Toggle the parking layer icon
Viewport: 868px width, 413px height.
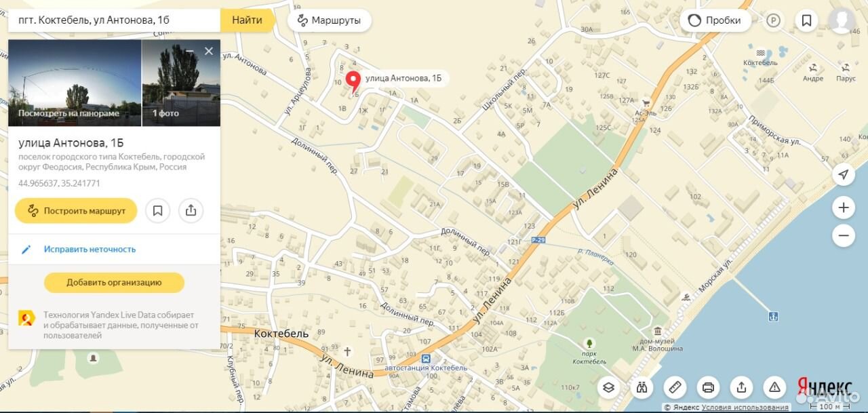[773, 20]
